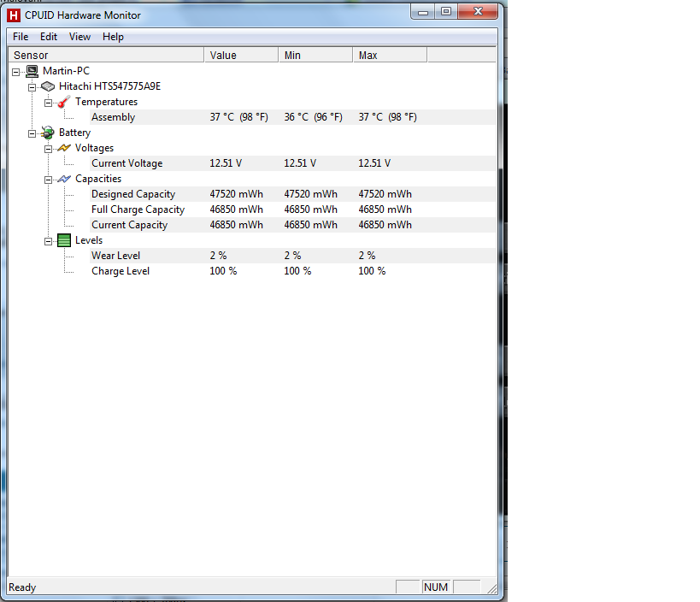Click Full Charge Capacity max 46850 mWh
This screenshot has width=700, height=602.
coord(385,210)
